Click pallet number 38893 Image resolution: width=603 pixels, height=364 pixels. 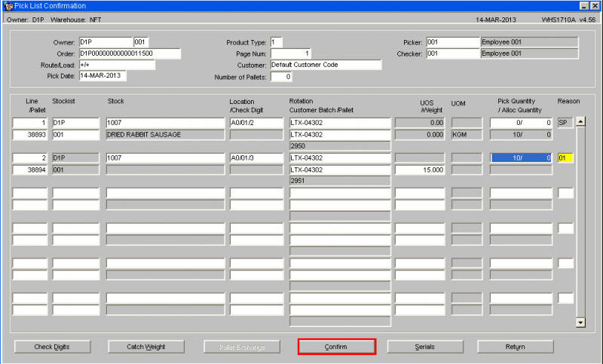[30, 135]
